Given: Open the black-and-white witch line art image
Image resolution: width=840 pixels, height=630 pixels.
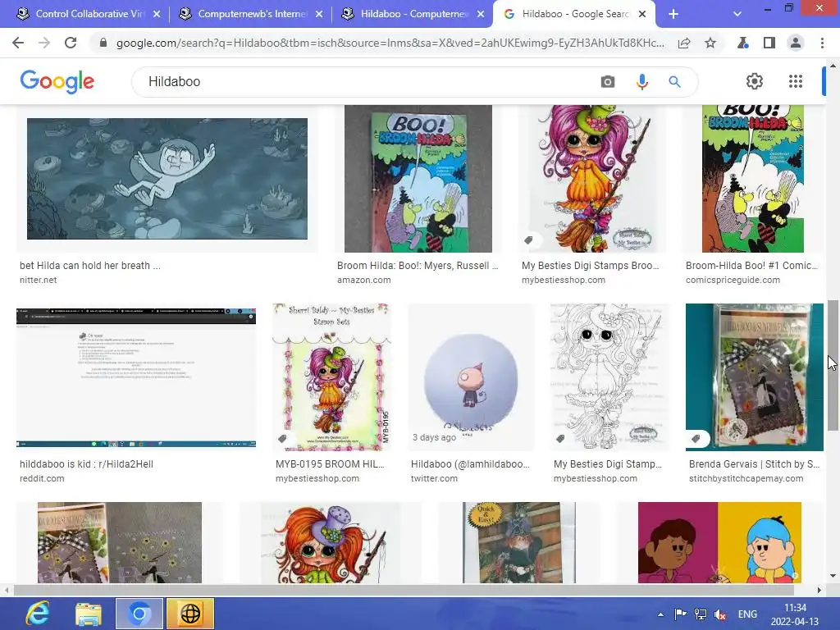Looking at the screenshot, I should (x=609, y=377).
